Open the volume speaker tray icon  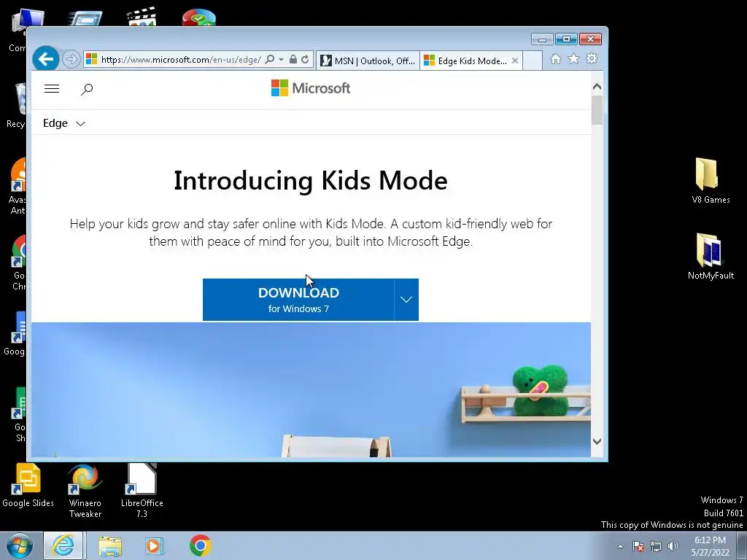point(673,546)
